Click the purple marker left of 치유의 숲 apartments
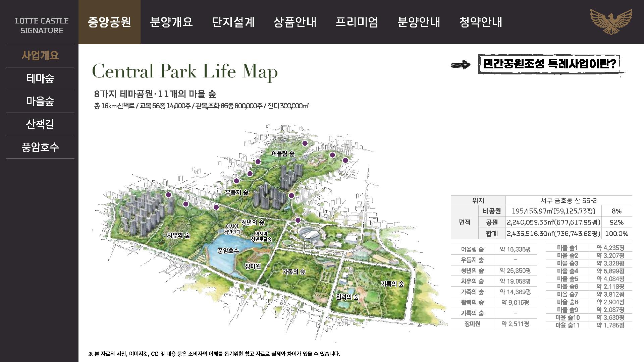Image resolution: width=644 pixels, height=362 pixels. (x=169, y=195)
